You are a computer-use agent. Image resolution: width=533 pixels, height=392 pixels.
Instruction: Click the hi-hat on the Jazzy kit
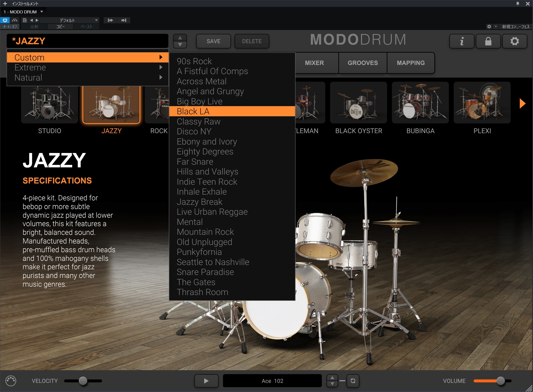[396, 222]
